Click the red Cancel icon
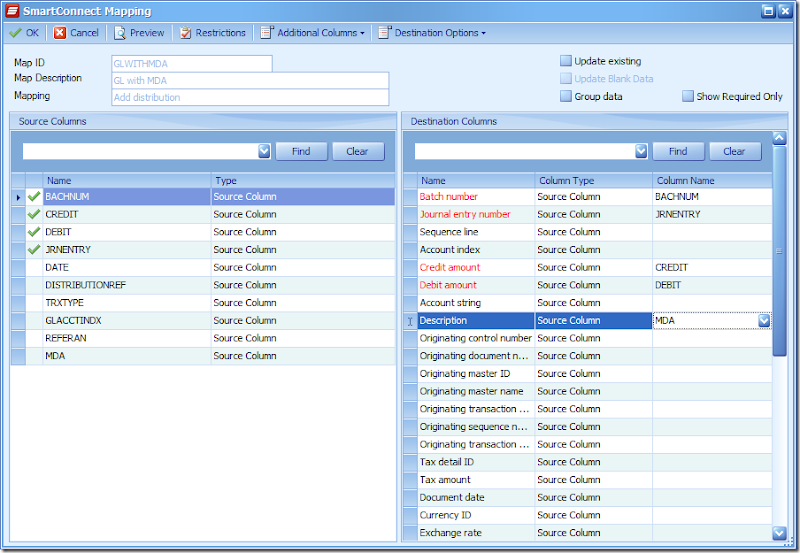This screenshot has height=553, width=800. [60, 33]
